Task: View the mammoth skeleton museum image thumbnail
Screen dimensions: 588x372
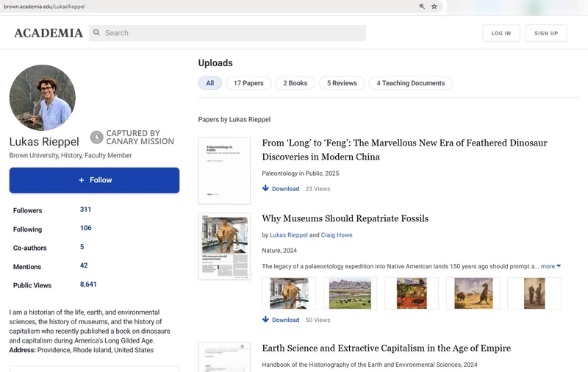Action: tap(289, 293)
